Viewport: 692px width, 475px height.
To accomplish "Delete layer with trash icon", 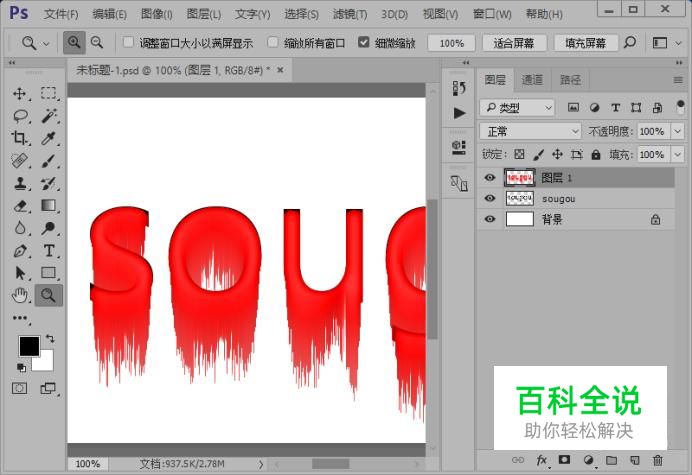I will click(x=658, y=460).
